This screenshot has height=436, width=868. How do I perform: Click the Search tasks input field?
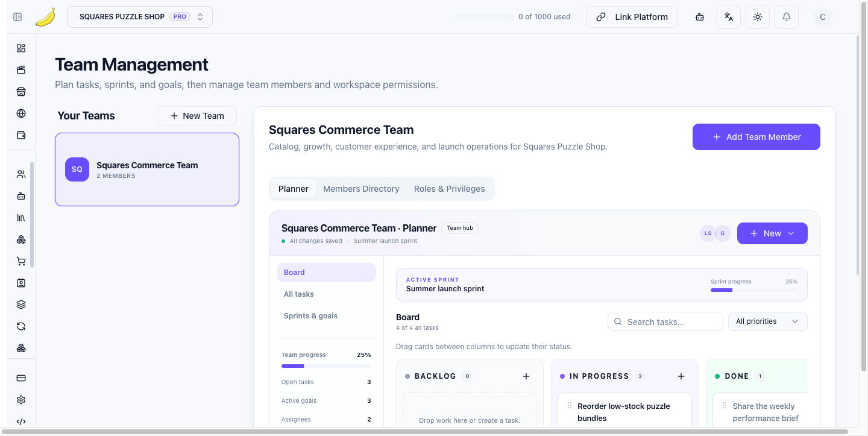coord(665,321)
